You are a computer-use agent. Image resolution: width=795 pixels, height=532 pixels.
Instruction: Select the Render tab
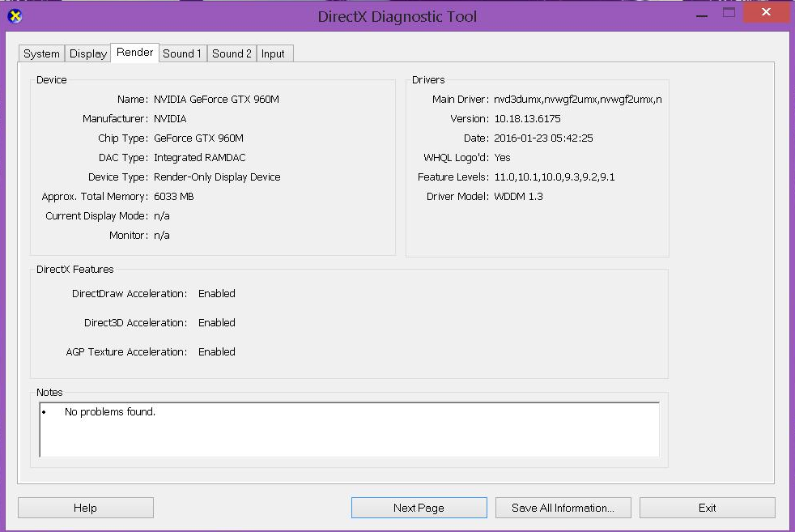pos(134,53)
